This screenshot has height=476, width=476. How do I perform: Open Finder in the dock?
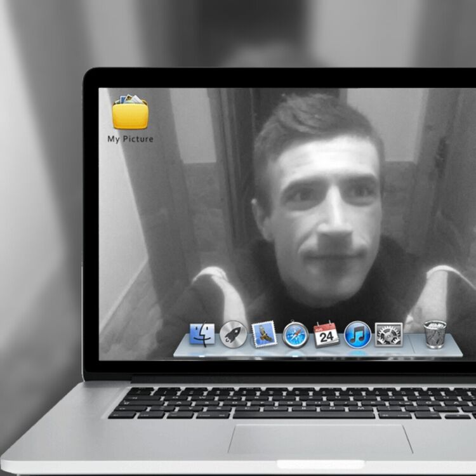(x=202, y=334)
